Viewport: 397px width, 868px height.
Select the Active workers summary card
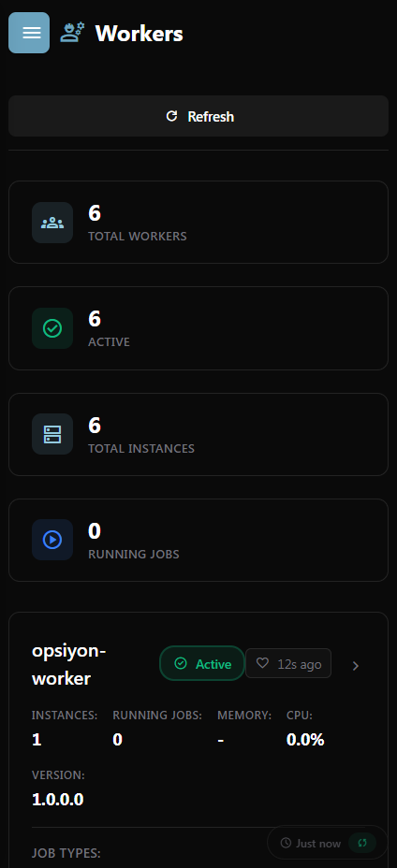[198, 328]
